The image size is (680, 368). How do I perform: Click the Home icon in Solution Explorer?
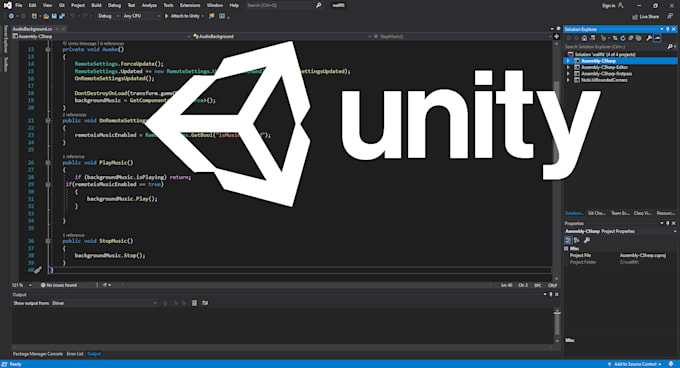(584, 38)
